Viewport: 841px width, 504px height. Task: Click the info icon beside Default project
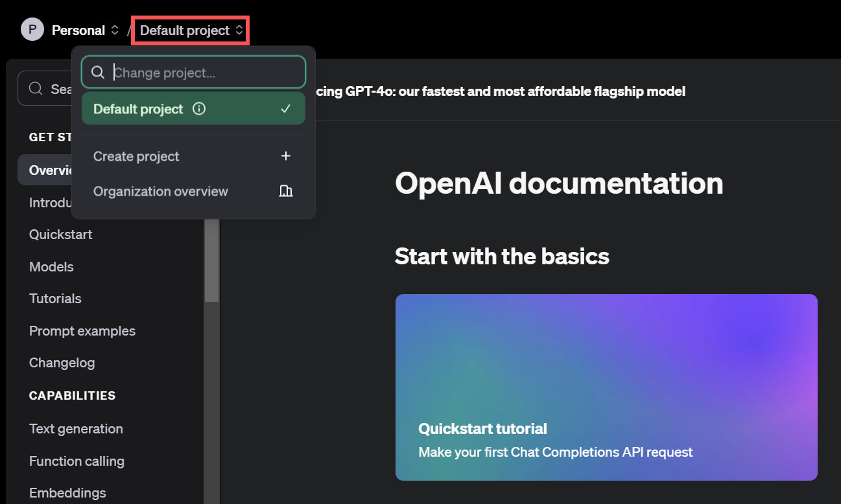tap(199, 109)
